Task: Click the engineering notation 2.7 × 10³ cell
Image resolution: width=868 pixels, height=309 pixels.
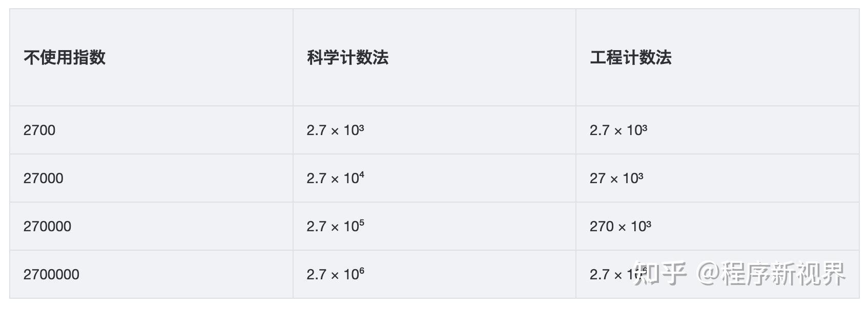Action: click(717, 130)
